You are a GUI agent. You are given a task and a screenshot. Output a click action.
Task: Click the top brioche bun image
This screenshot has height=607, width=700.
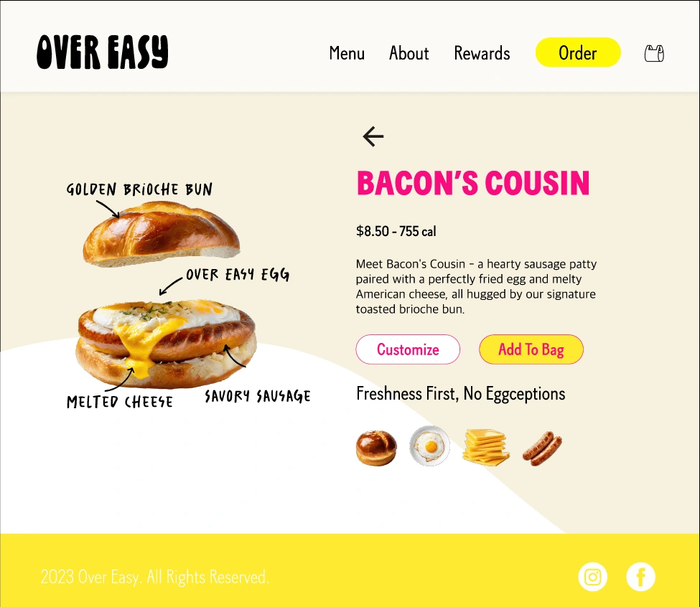pos(161,234)
